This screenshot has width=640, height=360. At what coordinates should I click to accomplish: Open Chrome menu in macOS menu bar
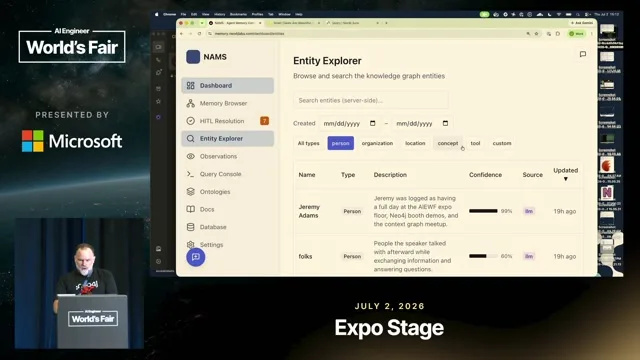tap(169, 14)
